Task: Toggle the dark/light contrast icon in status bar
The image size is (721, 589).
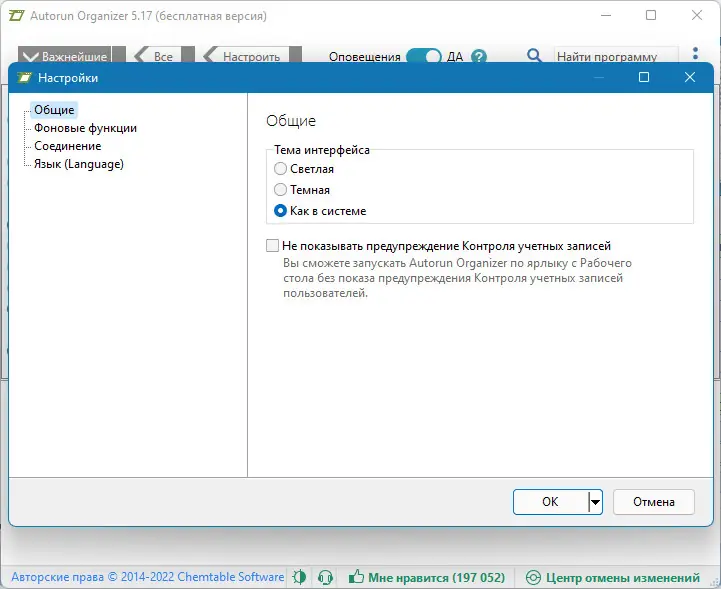Action: point(299,577)
